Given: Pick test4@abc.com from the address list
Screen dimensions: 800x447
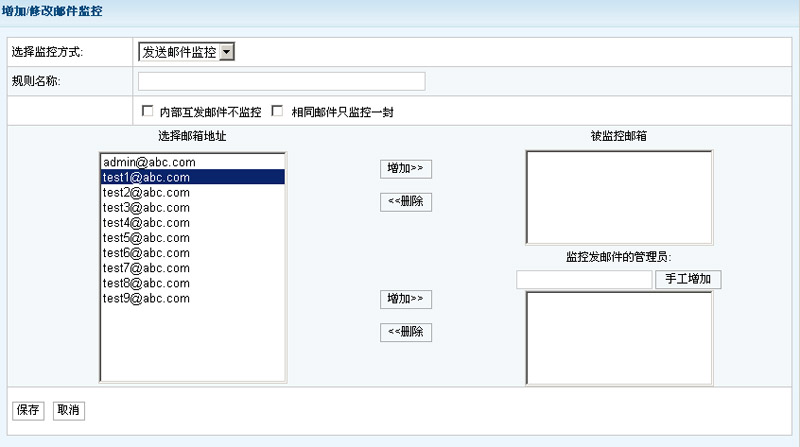Looking at the screenshot, I should [146, 223].
